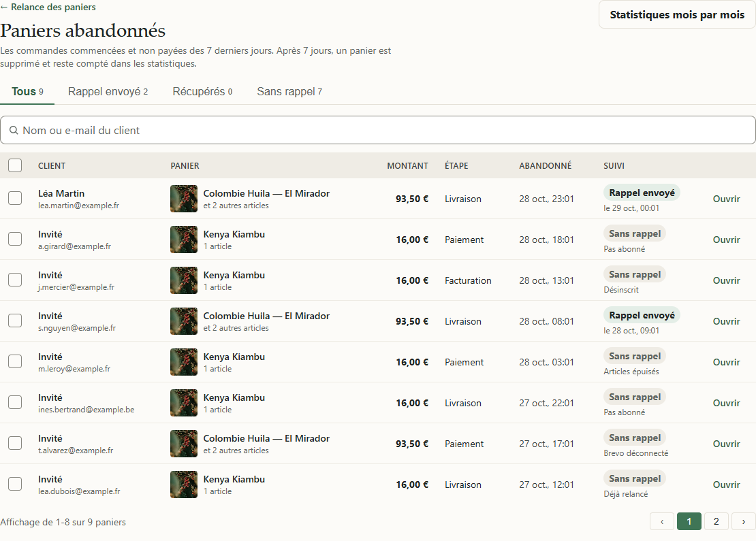756x541 pixels.
Task: Go back to Relance des paniers
Action: pos(48,7)
